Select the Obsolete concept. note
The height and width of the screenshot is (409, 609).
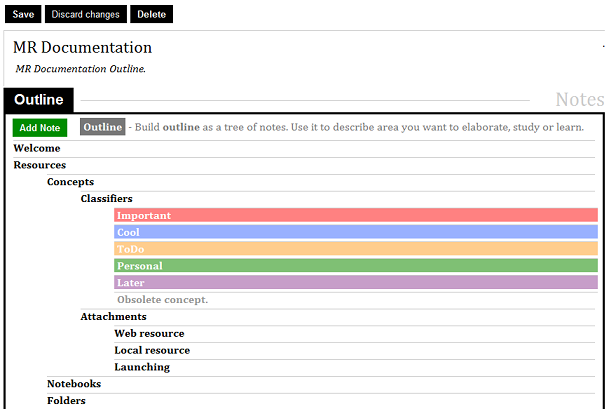162,299
